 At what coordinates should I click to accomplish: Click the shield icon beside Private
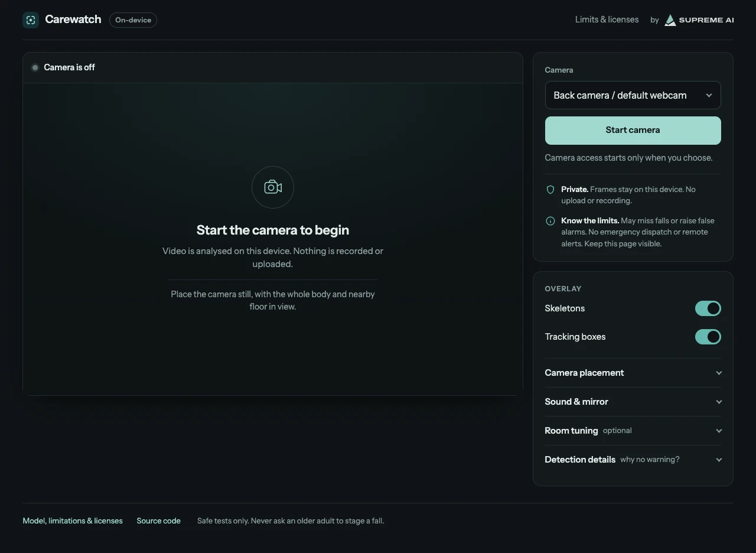coord(550,190)
